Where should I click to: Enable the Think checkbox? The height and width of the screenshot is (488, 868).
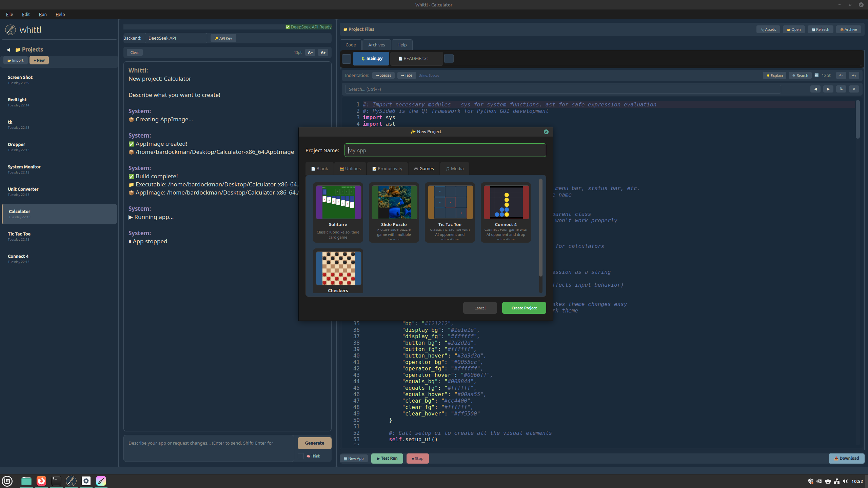[301, 456]
